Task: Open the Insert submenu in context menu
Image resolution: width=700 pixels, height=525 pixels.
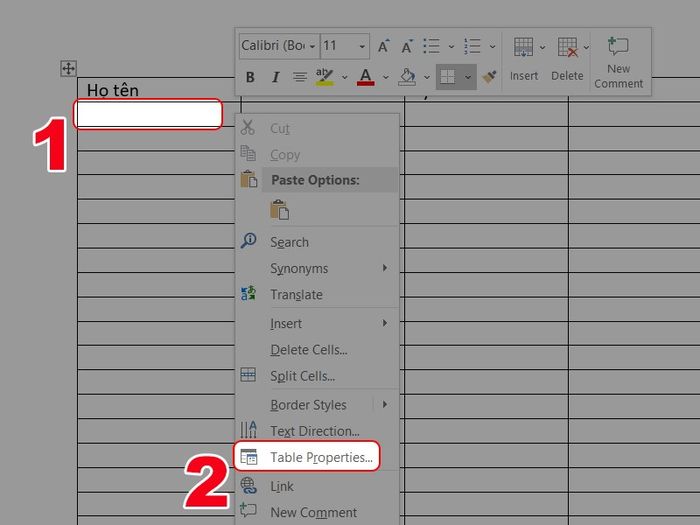Action: 317,323
